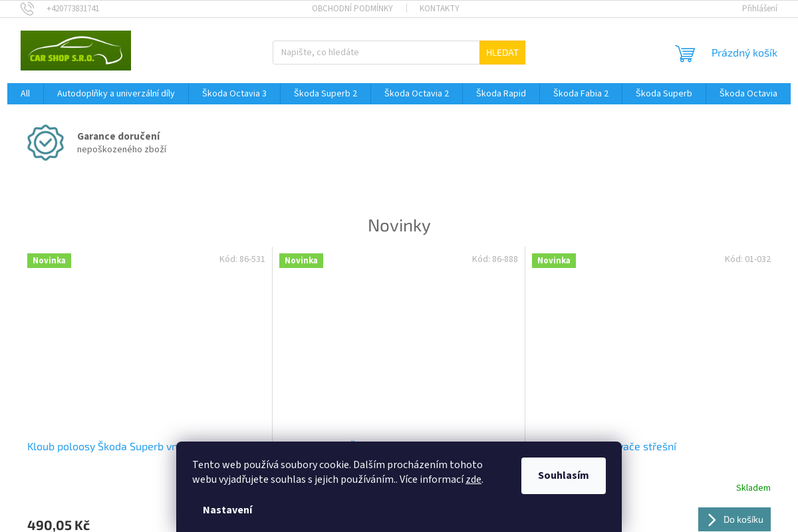
Task: Open Škoda Fabia 2 category
Action: click(x=581, y=94)
